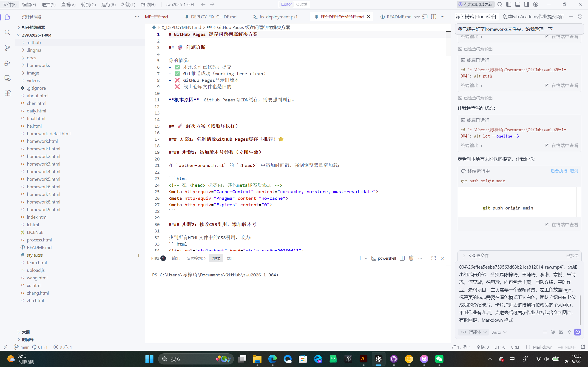
Task: Open the Remote Explorer view
Action: click(x=8, y=78)
